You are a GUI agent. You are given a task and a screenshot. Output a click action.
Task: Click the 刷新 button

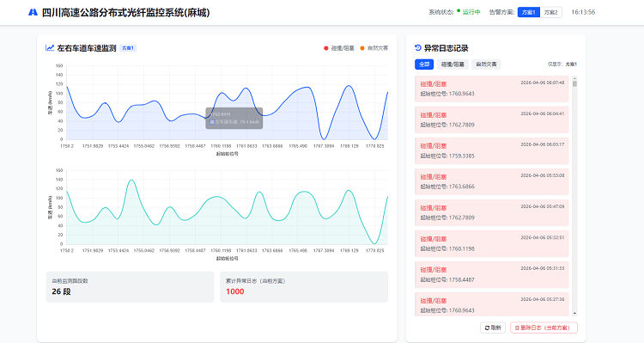coord(493,328)
